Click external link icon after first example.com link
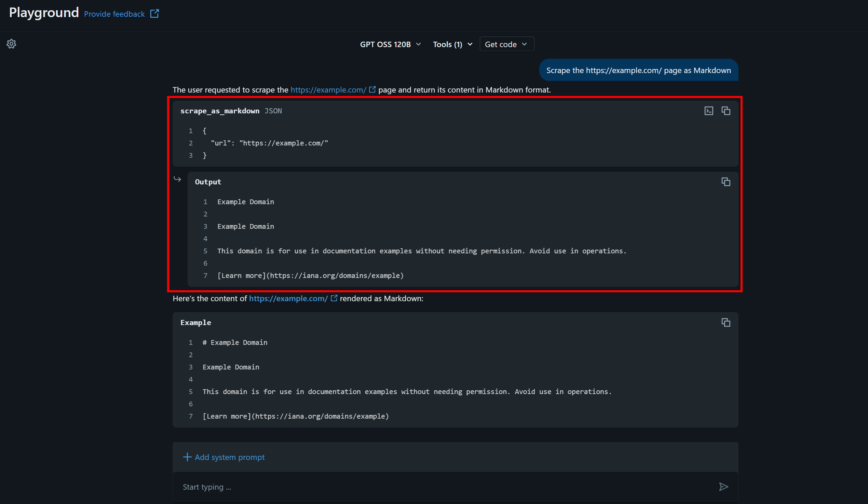 [372, 89]
